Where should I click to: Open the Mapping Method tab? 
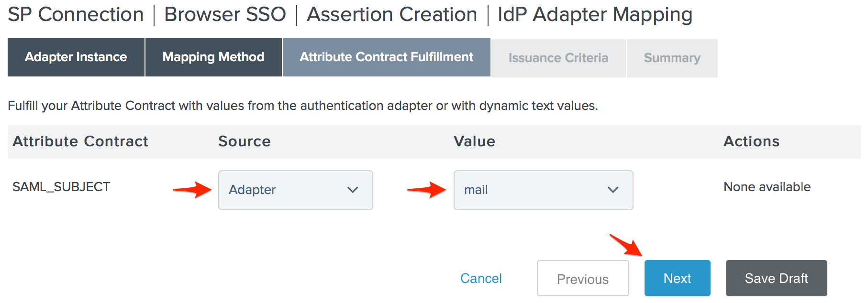pos(213,57)
